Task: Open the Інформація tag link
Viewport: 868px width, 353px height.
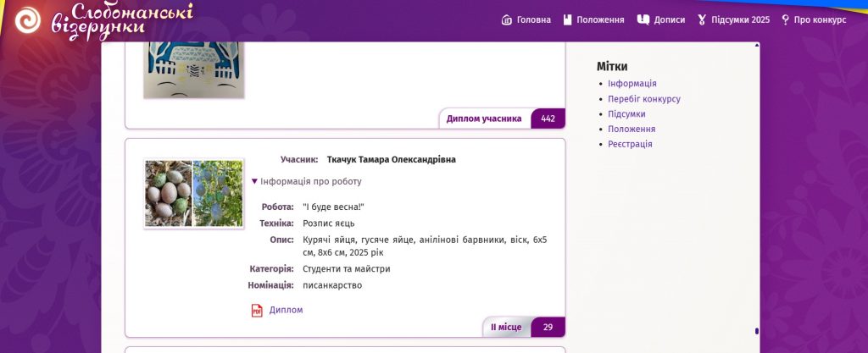Action: [x=632, y=84]
